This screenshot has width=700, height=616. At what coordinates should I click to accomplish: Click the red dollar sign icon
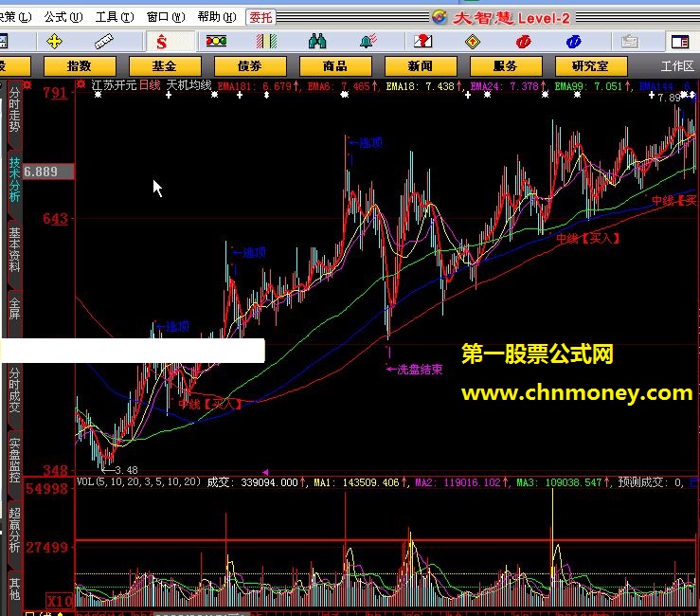click(x=162, y=42)
